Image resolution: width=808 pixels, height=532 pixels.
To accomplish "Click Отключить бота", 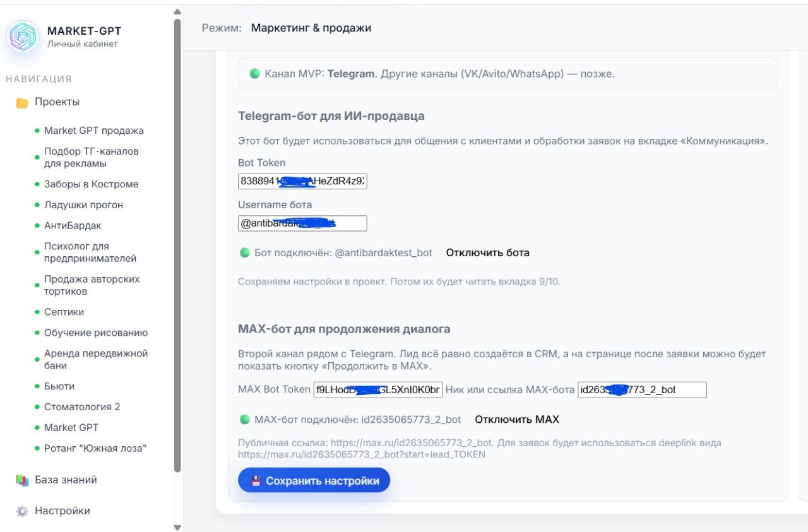I will click(487, 252).
